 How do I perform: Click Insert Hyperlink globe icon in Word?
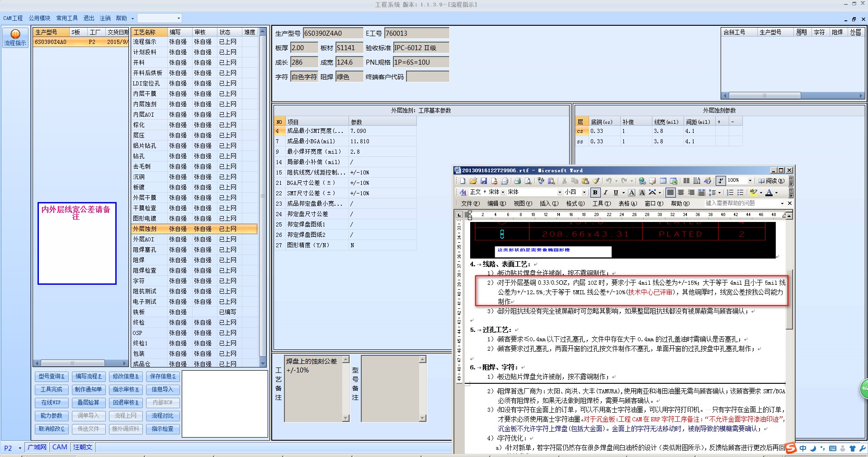coord(642,181)
